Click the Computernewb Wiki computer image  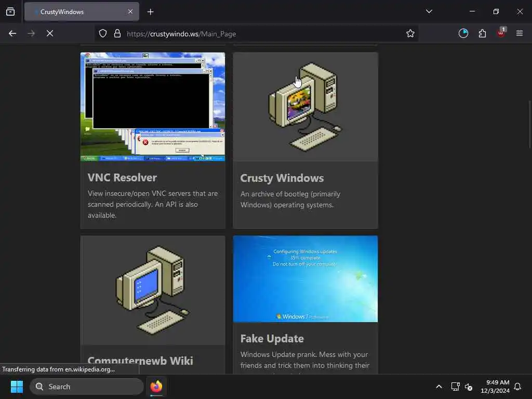point(153,290)
